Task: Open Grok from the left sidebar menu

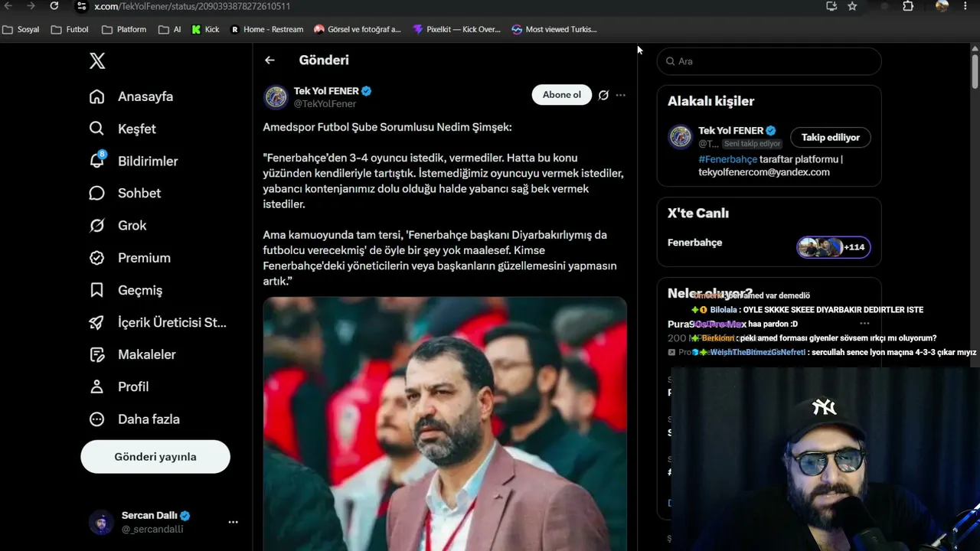Action: [118, 225]
